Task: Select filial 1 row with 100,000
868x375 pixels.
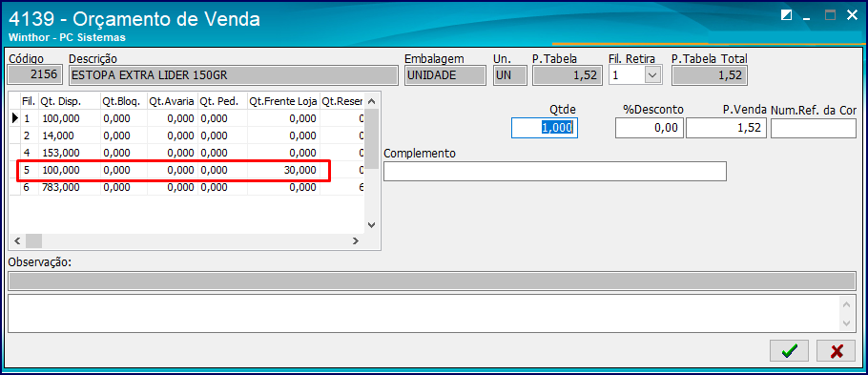Action: (x=188, y=118)
